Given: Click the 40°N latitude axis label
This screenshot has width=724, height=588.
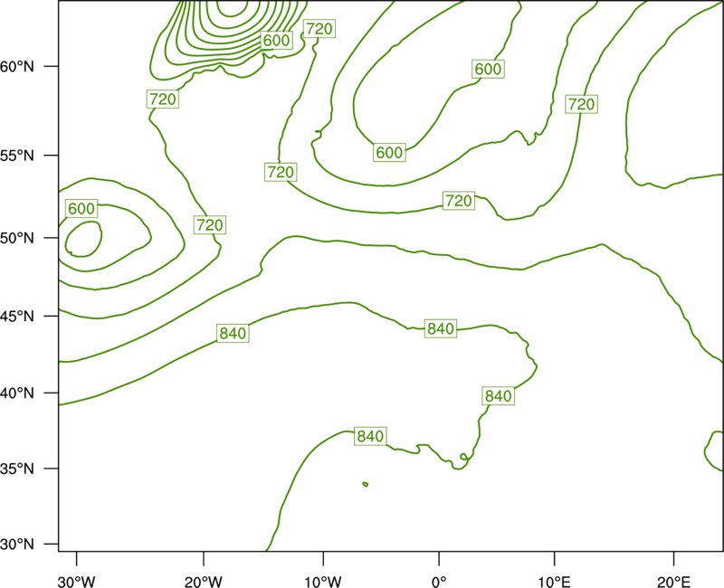Looking at the screenshot, I should tap(17, 394).
